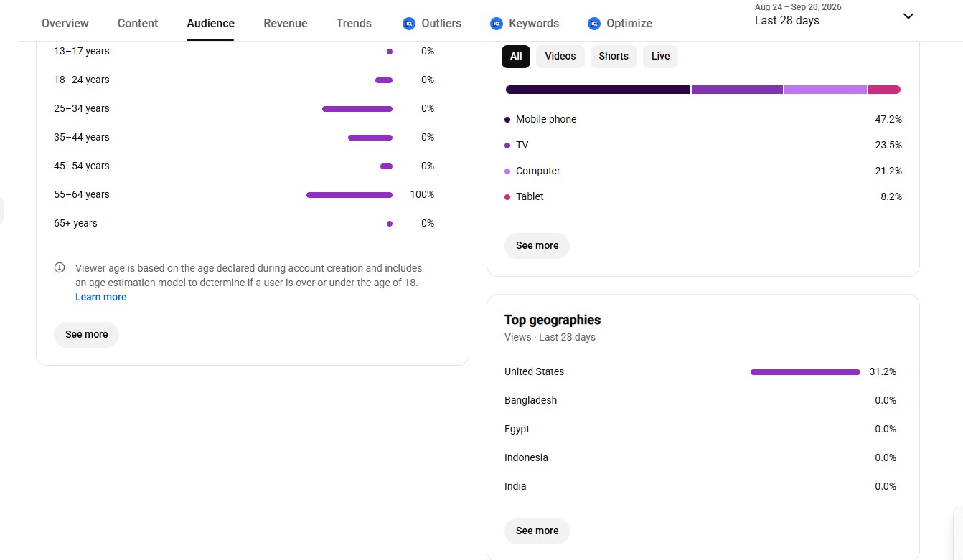Open the Trends tab
Screen dimensions: 963x560
[x=354, y=24]
